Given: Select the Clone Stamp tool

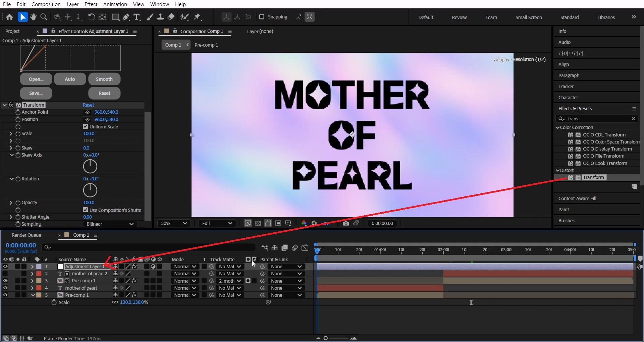Looking at the screenshot, I should (160, 17).
